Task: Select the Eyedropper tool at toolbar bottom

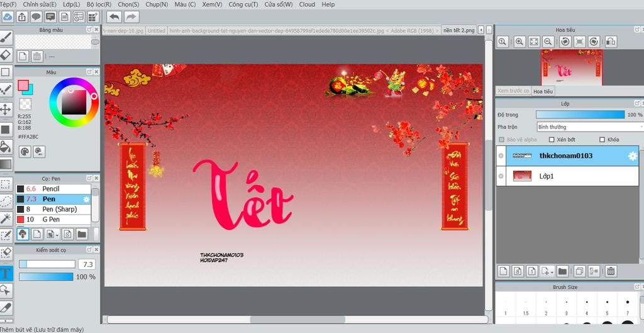Action: pos(6,308)
